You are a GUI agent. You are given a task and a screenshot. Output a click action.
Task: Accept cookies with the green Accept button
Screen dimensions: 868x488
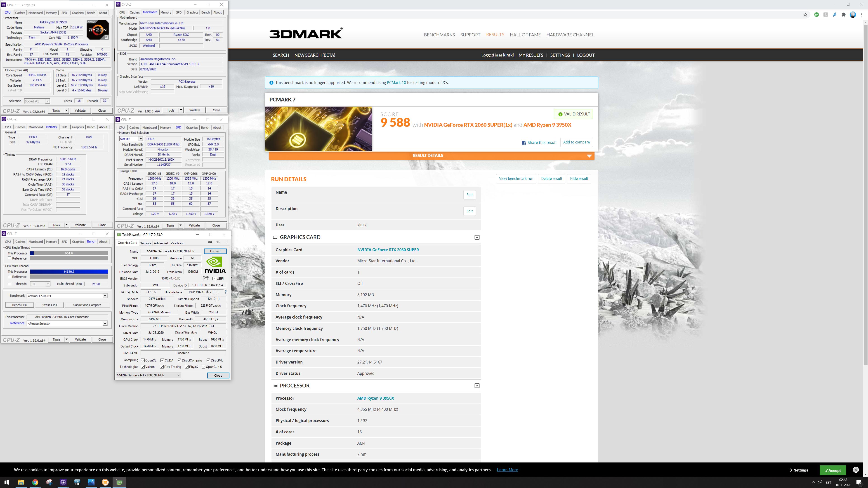[x=833, y=470]
